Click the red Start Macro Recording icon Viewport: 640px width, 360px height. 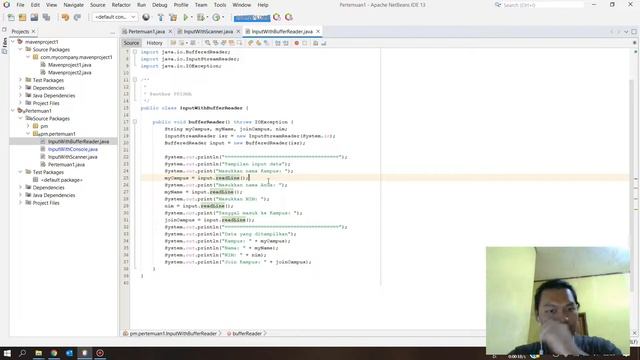tap(297, 43)
